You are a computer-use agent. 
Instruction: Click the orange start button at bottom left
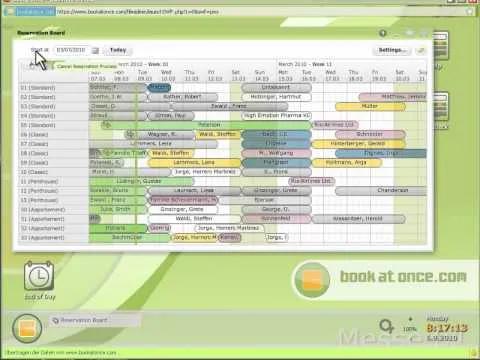[27, 328]
